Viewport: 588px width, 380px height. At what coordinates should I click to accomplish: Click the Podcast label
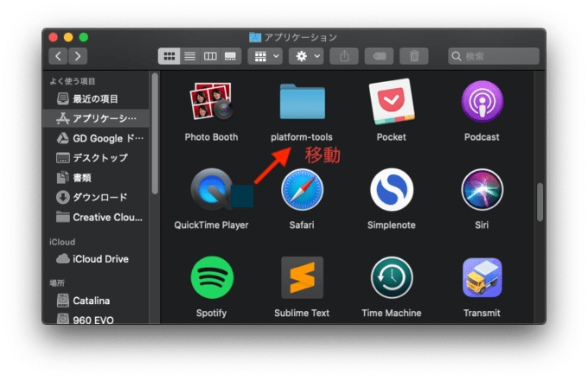tap(482, 137)
